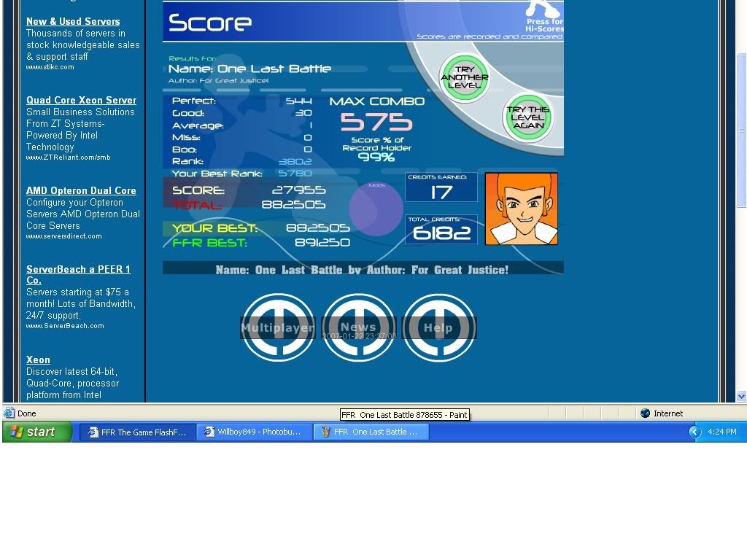This screenshot has height=560, width=747.
Task: Open the New & Used Servers ad link
Action: click(x=73, y=22)
